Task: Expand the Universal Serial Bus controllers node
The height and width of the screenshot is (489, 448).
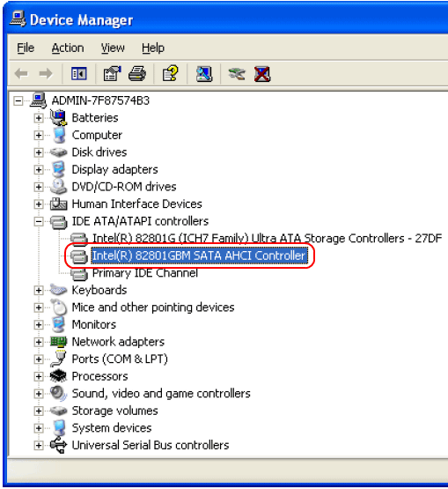Action: (x=39, y=445)
